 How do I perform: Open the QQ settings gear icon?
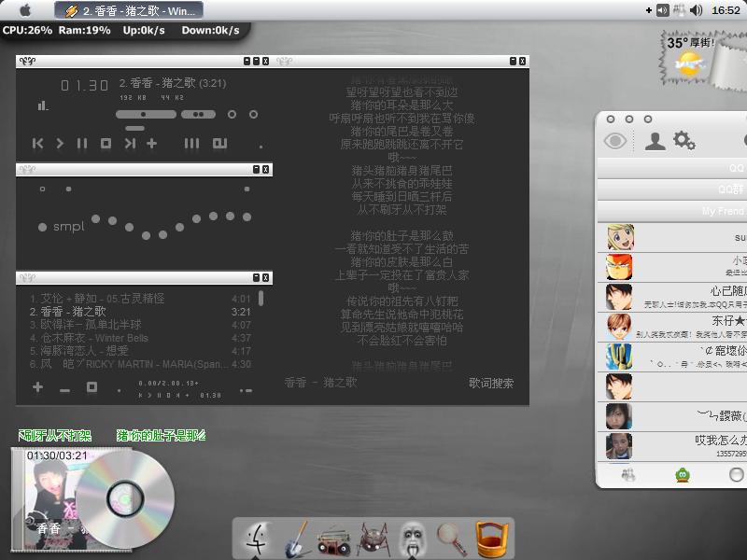[684, 141]
